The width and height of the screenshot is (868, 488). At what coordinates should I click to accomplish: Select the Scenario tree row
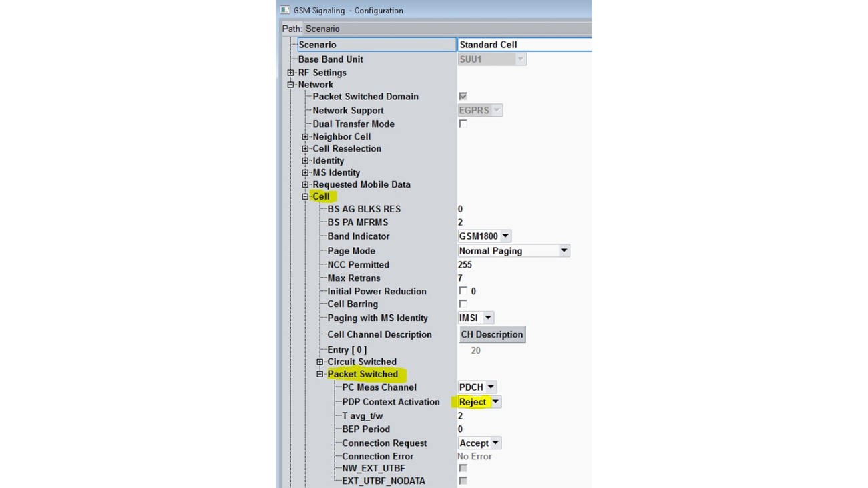377,45
